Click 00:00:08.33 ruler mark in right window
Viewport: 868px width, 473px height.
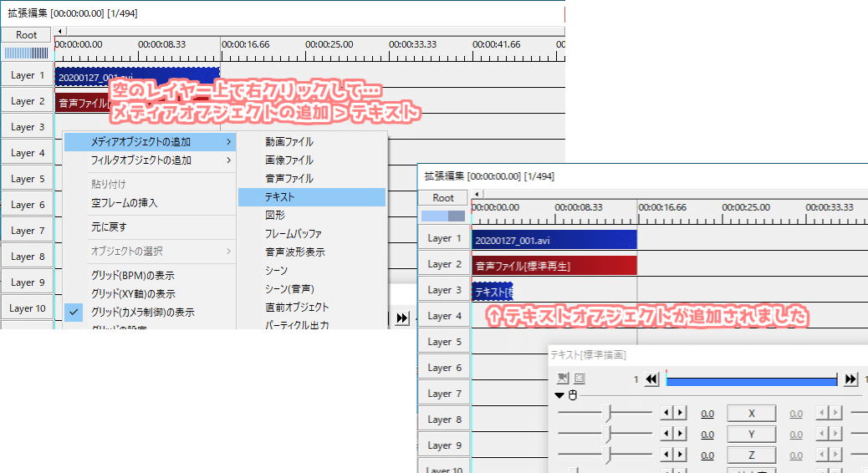pos(579,207)
